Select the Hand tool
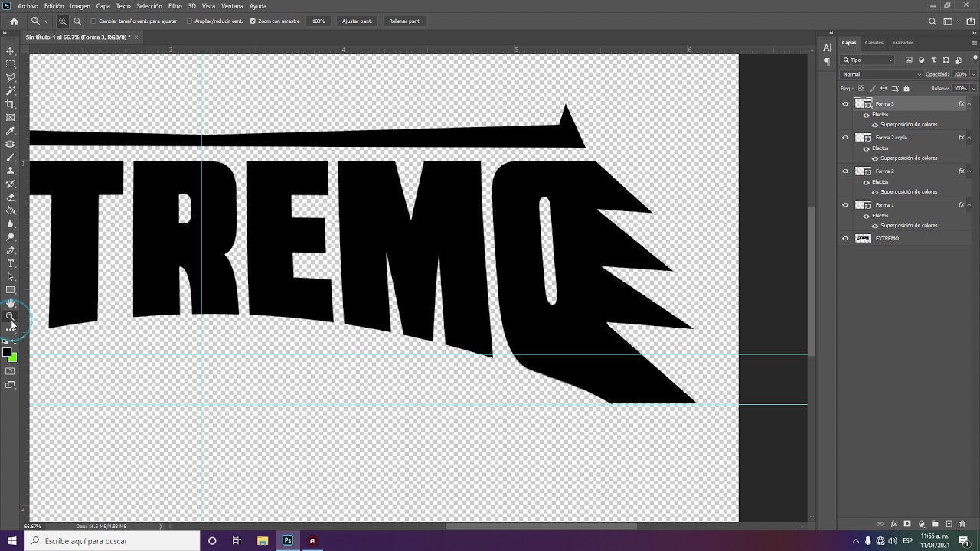 pyautogui.click(x=10, y=303)
